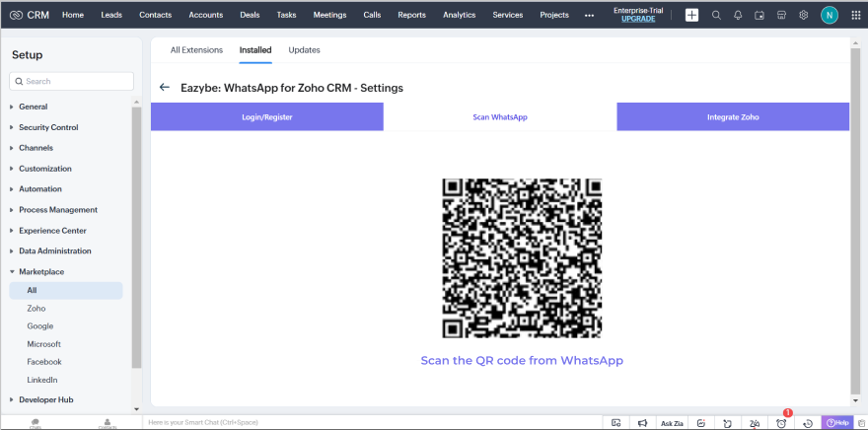The width and height of the screenshot is (868, 430).
Task: Click the Zoho CRM logo icon
Action: click(16, 15)
